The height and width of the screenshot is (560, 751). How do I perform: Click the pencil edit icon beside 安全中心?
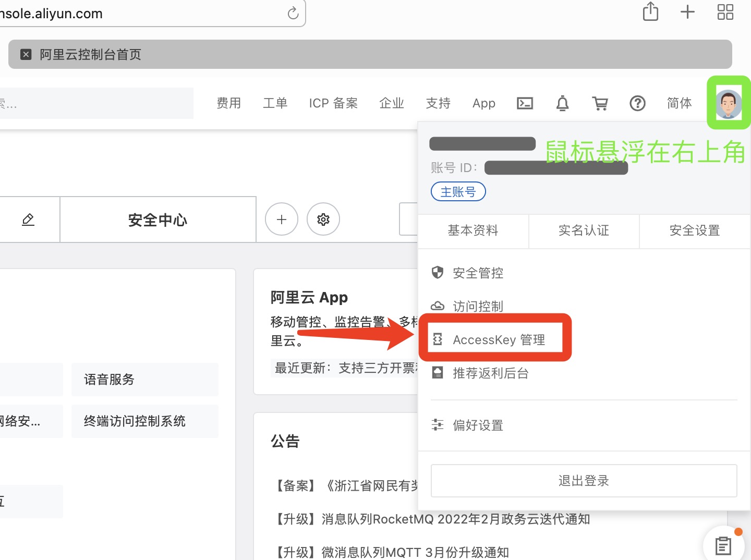[28, 220]
